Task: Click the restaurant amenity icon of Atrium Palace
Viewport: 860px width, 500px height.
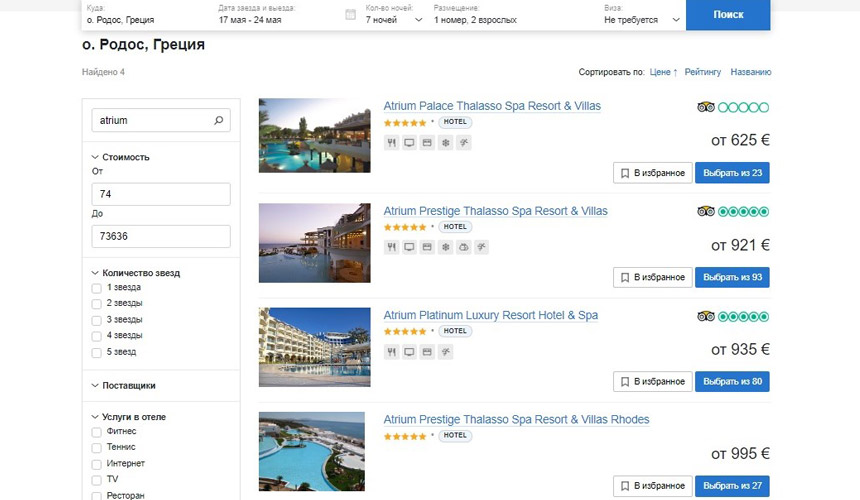Action: [391, 143]
